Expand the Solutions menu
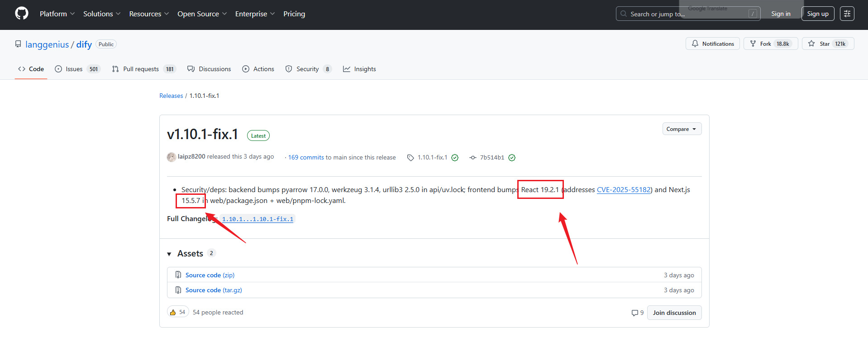Screen dimensions: 868x343 pos(102,14)
